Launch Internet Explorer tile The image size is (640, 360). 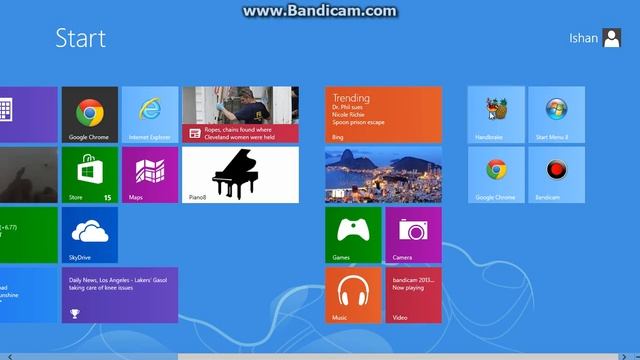[x=150, y=115]
